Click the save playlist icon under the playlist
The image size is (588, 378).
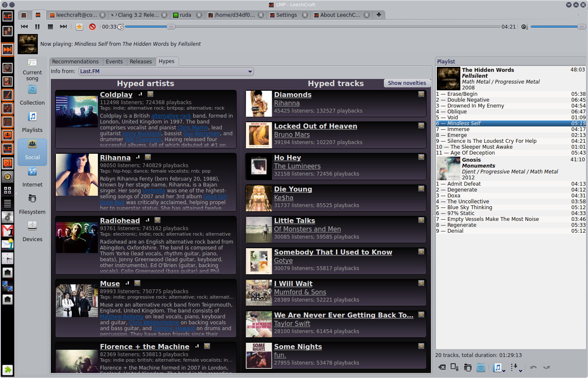click(454, 367)
